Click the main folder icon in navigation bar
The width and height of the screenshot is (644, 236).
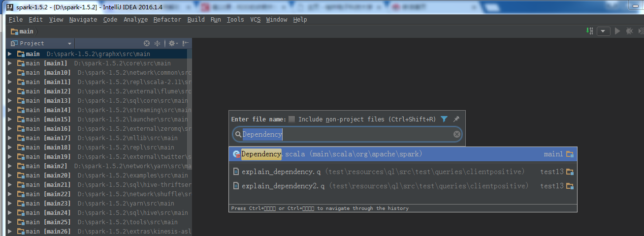[x=14, y=31]
